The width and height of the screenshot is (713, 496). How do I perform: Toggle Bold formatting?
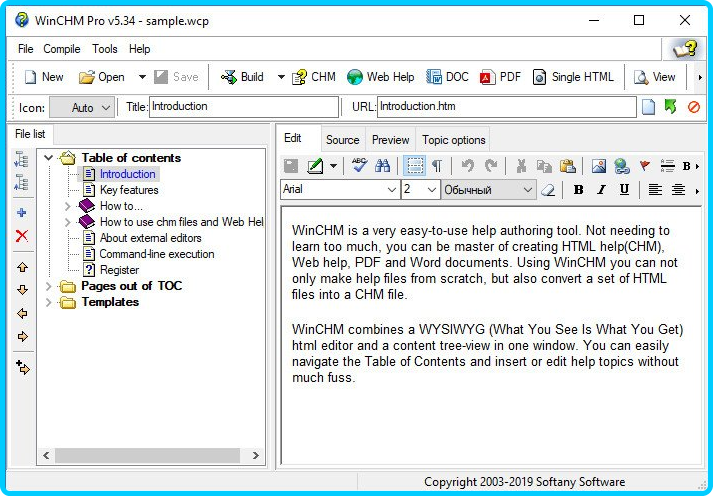578,190
